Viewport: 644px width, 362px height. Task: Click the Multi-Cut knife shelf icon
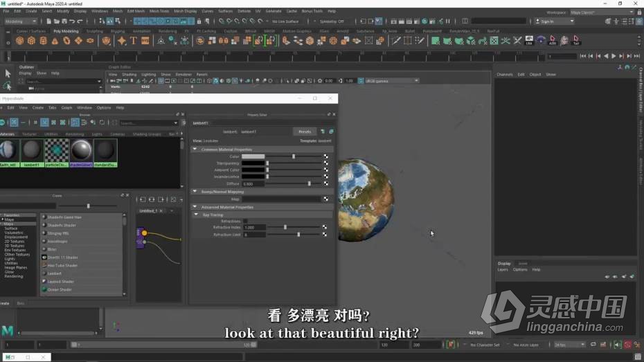pos(396,41)
